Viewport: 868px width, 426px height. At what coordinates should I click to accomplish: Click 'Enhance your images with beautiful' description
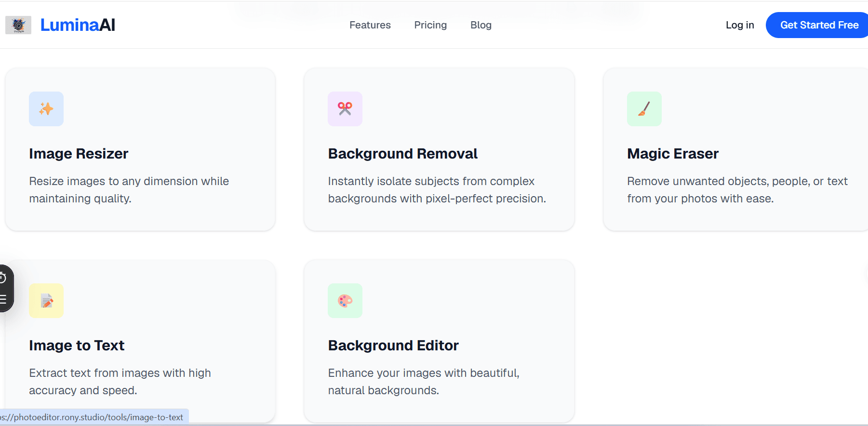pos(424,382)
